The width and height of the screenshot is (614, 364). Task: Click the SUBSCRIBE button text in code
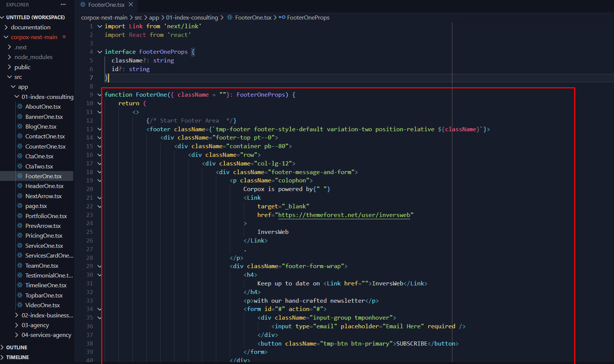click(x=412, y=344)
